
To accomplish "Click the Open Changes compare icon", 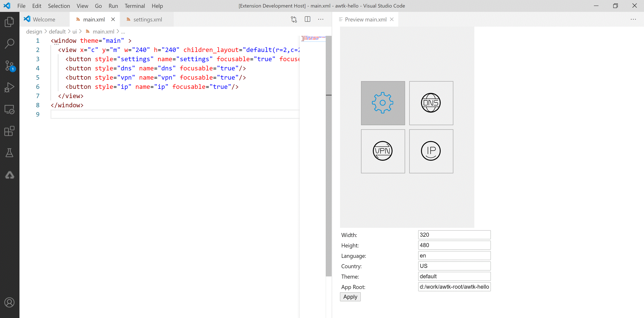I will 294,19.
